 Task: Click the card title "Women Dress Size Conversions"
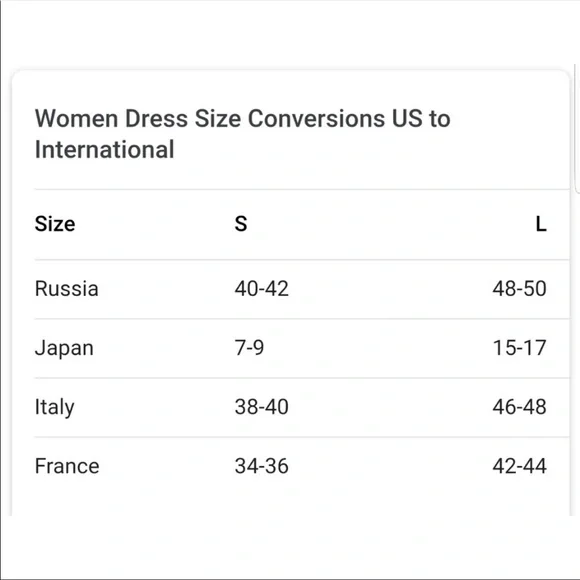(x=210, y=119)
